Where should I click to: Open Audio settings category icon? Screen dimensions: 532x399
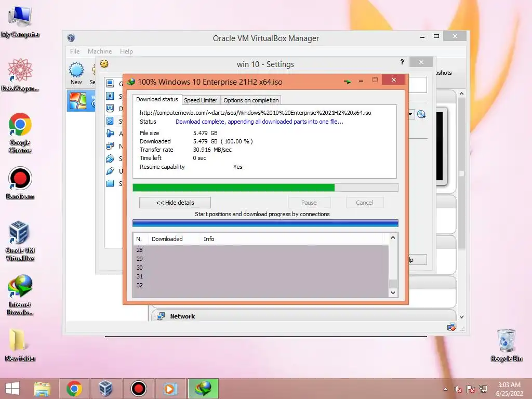tap(110, 134)
